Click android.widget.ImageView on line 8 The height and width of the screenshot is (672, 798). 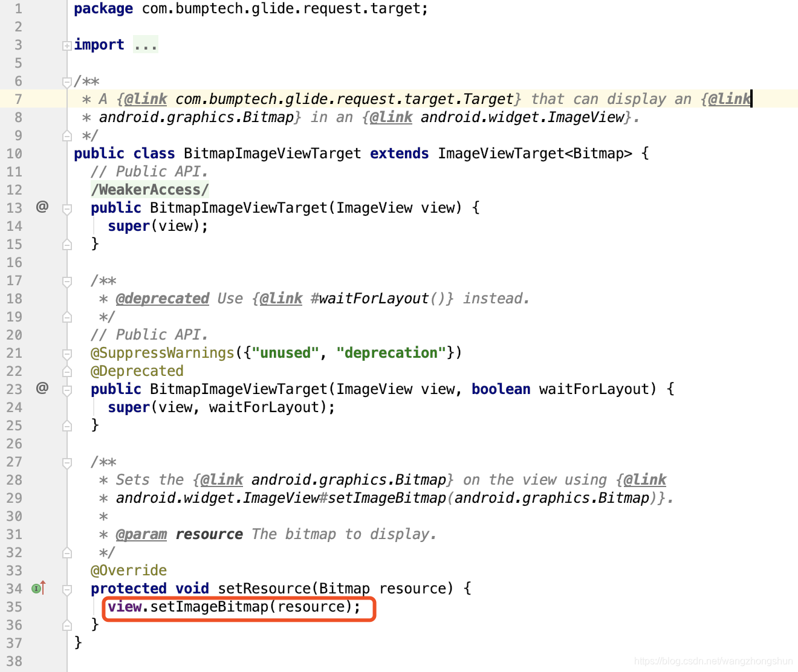point(522,117)
